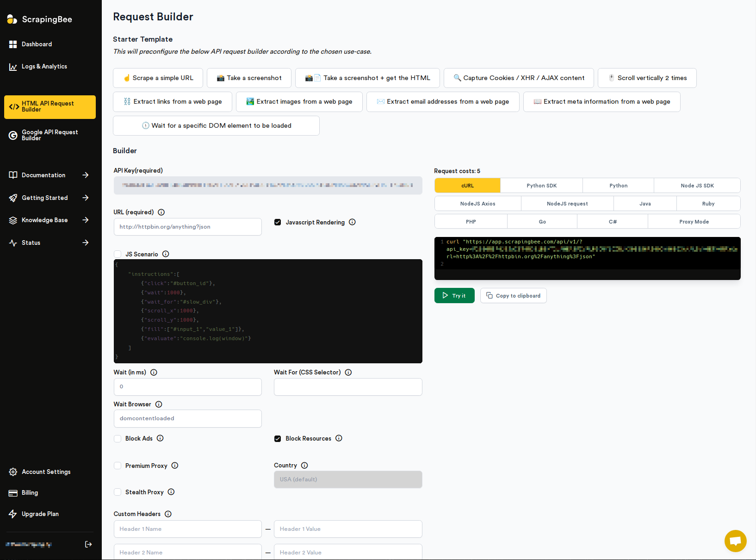Choose Capture Cookies / XHR / AJAX content
Screen dimensions: 756x560
[519, 78]
